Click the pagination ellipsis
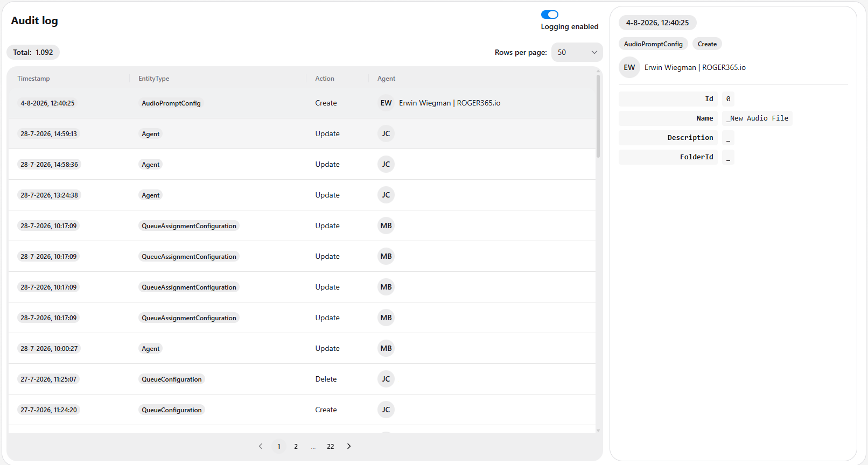Viewport: 868px width, 465px height. click(x=313, y=446)
